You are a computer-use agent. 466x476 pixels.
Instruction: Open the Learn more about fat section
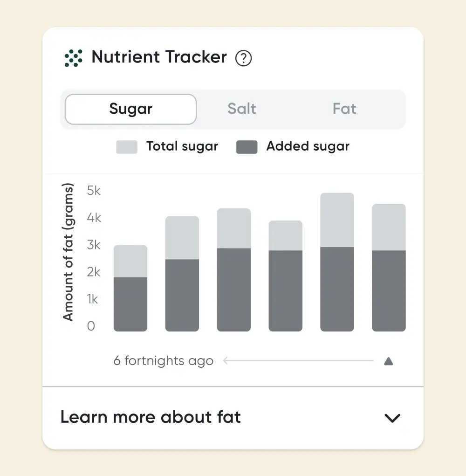[151, 417]
